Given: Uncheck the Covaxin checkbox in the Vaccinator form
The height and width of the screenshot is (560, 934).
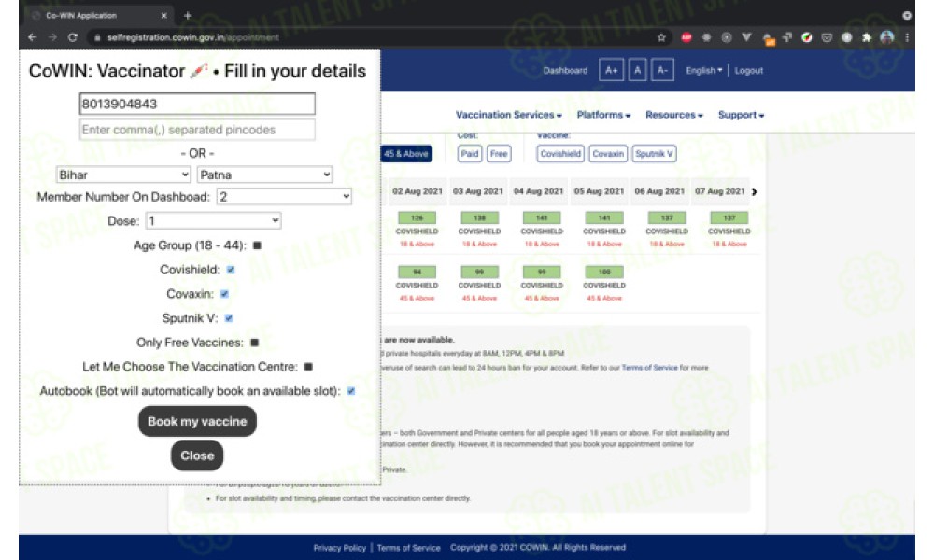Looking at the screenshot, I should click(x=224, y=294).
